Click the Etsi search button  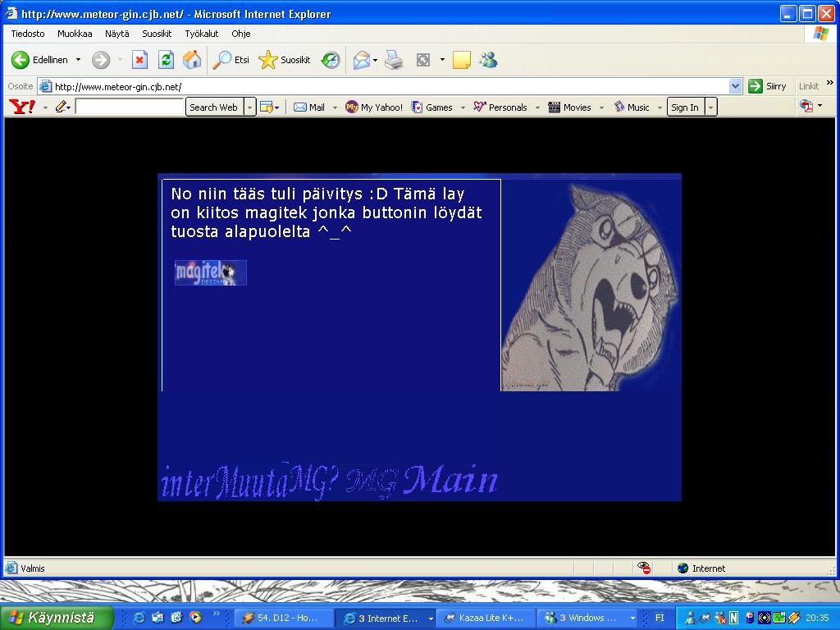[x=231, y=60]
